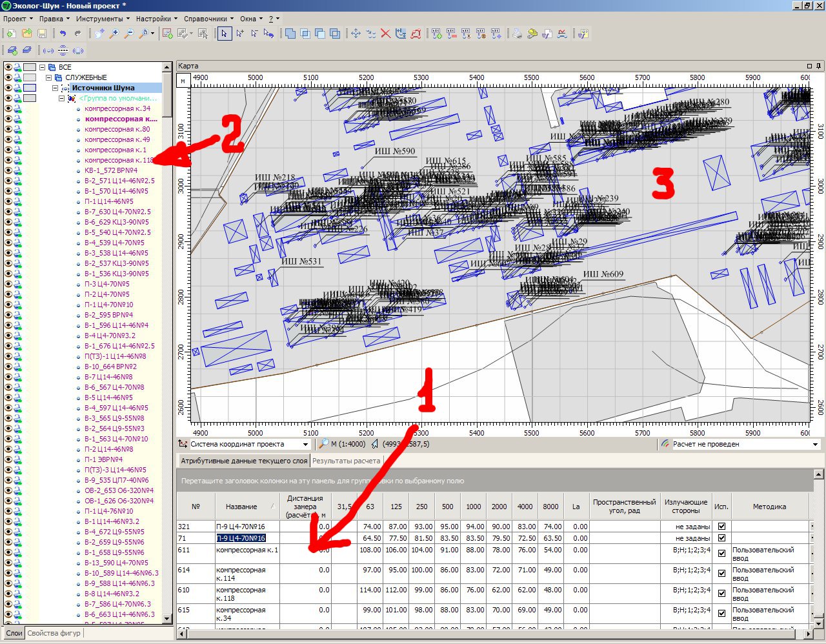Click the printer icon in toolbar
Image resolution: width=826 pixels, height=644 pixels.
tap(517, 34)
